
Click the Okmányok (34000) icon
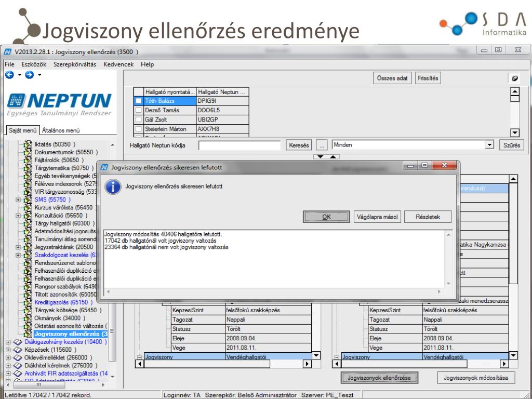(x=28, y=318)
